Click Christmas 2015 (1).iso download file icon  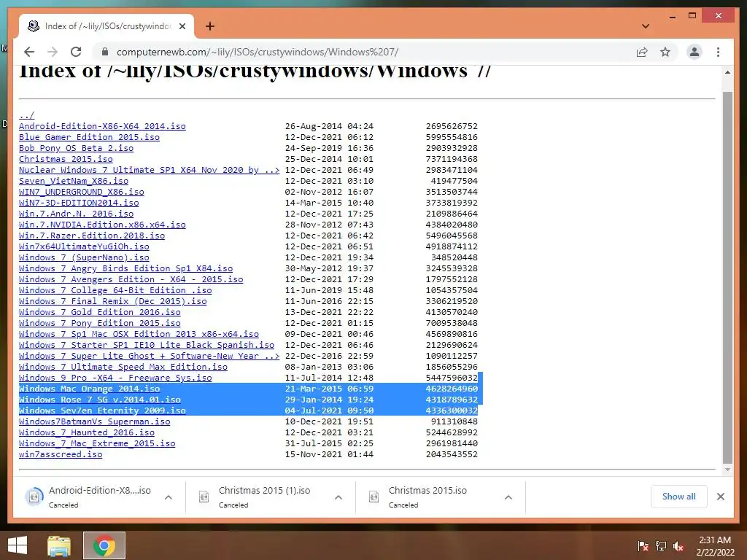(204, 497)
